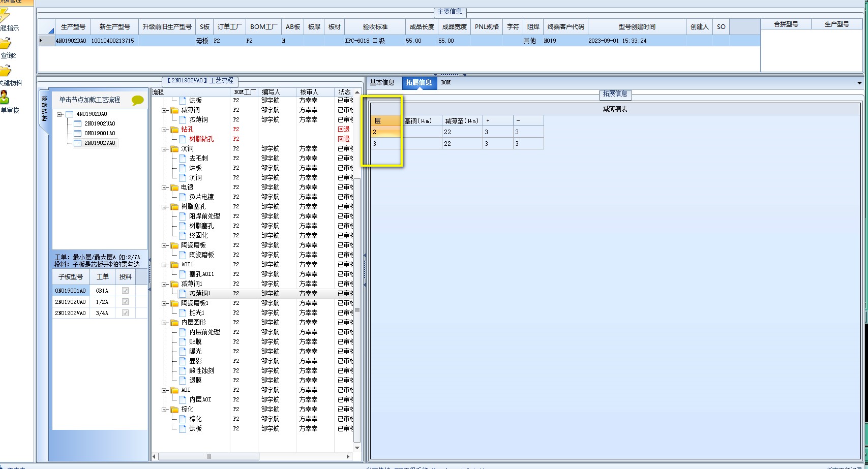Select the 0N019001A0 node icon in structure tree

[78, 134]
